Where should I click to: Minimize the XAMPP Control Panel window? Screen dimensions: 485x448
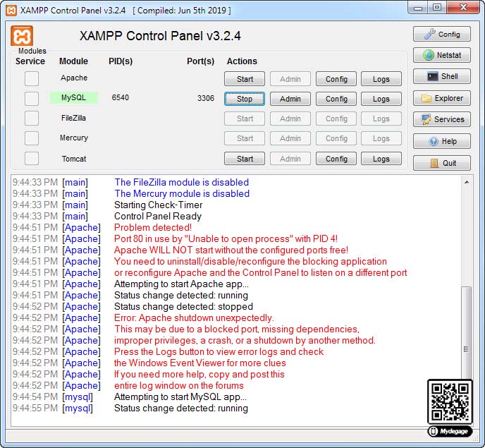pos(418,8)
